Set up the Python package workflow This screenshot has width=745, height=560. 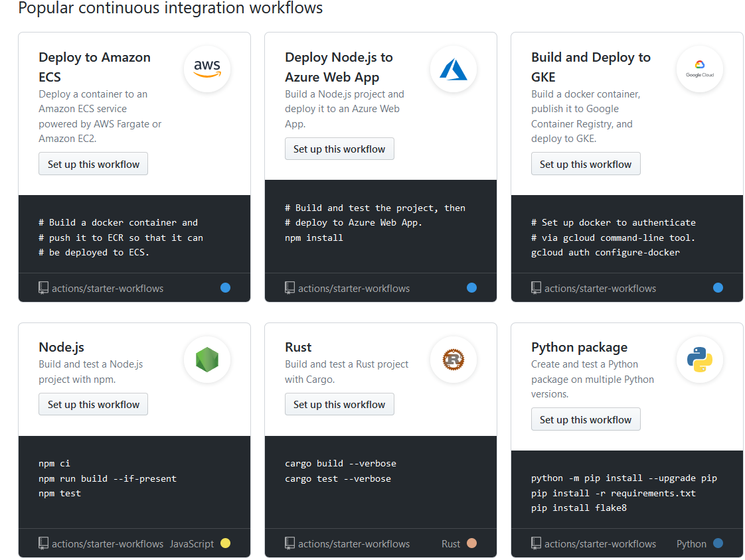[586, 419]
